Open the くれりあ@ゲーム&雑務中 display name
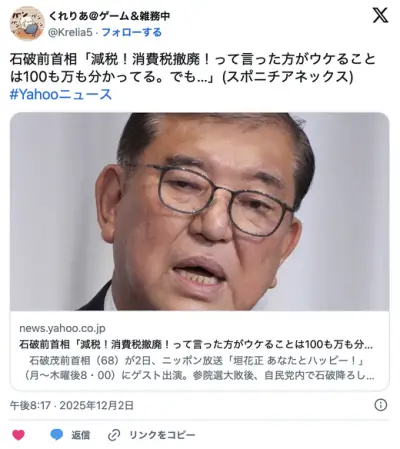This screenshot has width=400, height=449. [109, 16]
